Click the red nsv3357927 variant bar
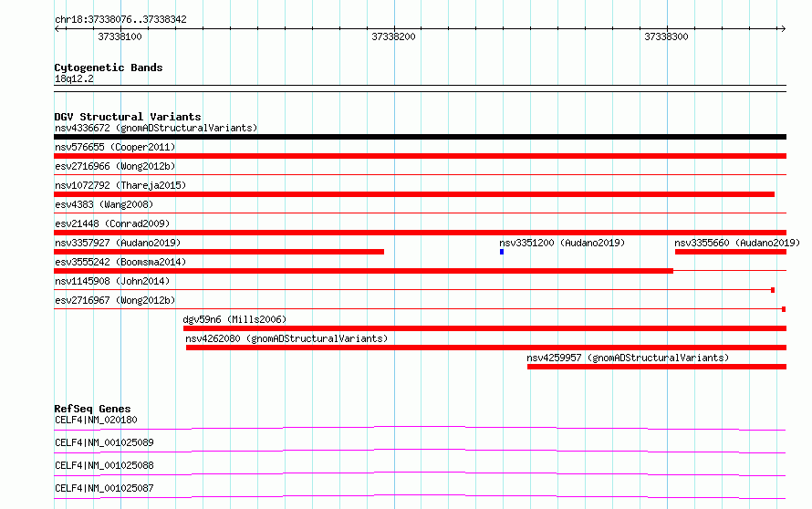This screenshot has height=509, width=812. pyautogui.click(x=219, y=252)
